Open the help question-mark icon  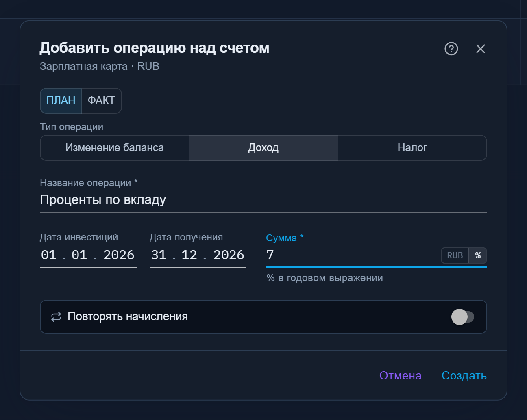(x=451, y=49)
